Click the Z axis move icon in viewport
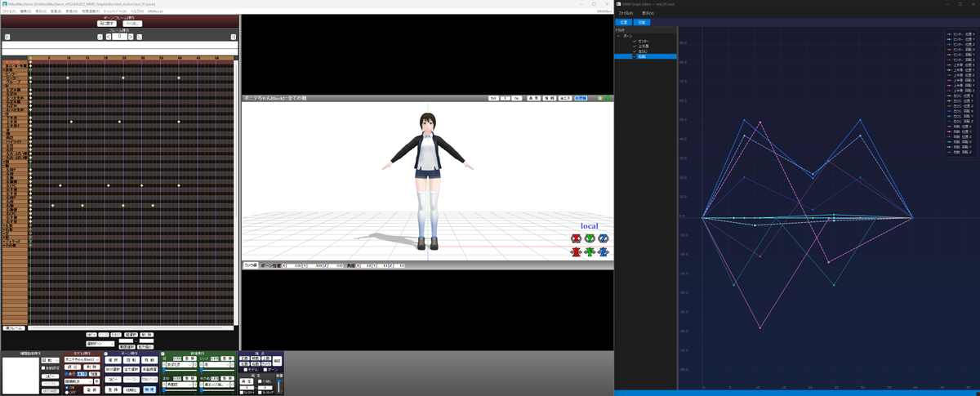This screenshot has height=396, width=980. point(604,252)
